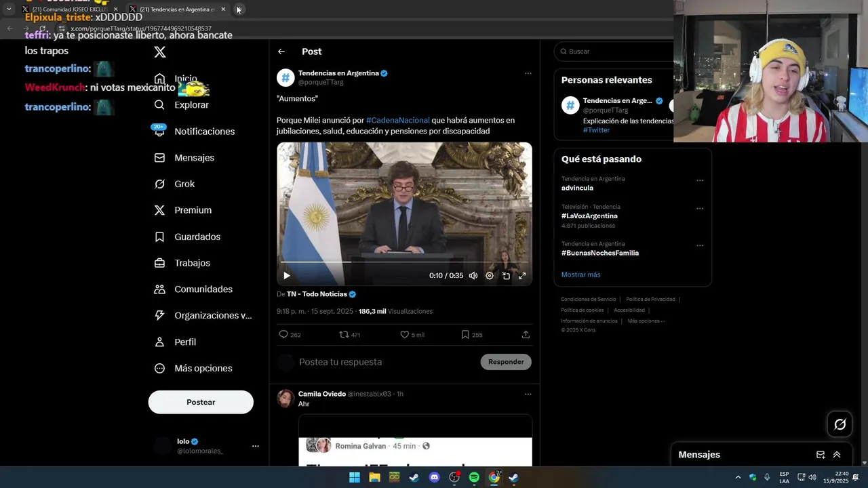The image size is (868, 488).
Task: Open Más opciones in the sidebar
Action: point(193,368)
